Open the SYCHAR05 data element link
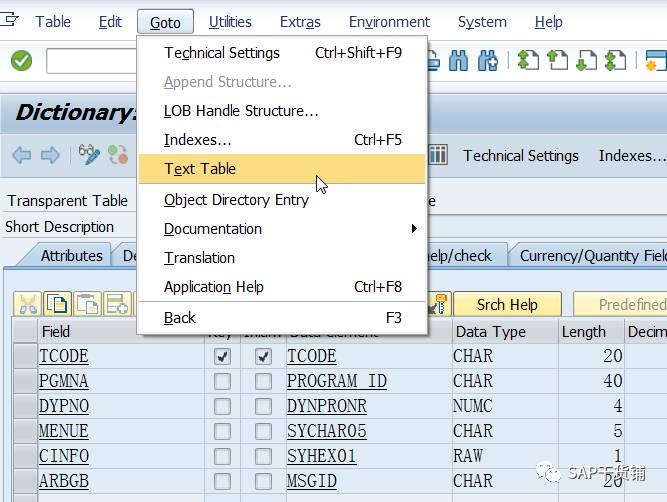 [x=326, y=431]
